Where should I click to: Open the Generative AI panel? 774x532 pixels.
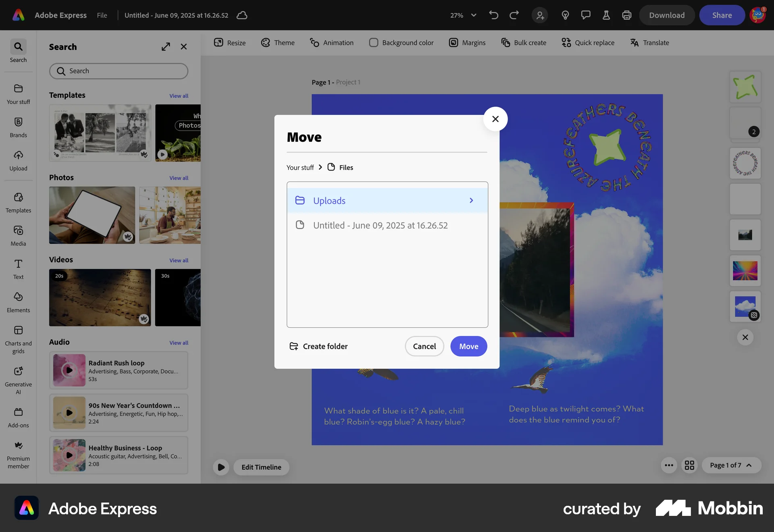click(18, 378)
